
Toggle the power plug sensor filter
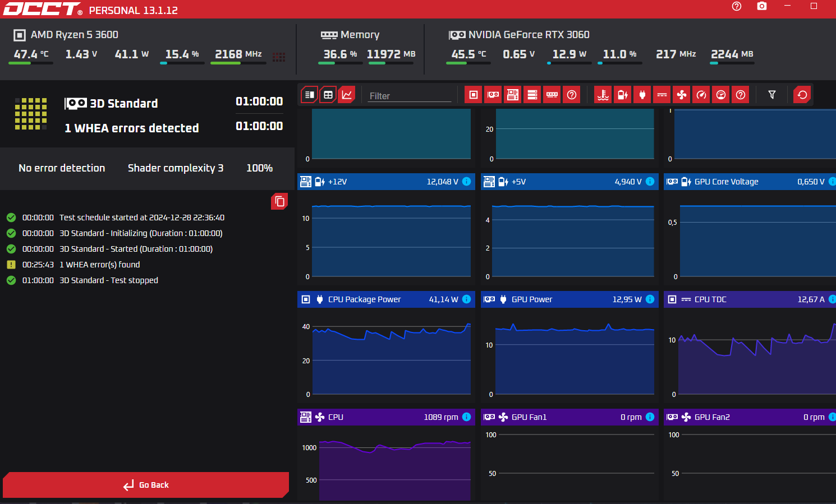click(642, 95)
